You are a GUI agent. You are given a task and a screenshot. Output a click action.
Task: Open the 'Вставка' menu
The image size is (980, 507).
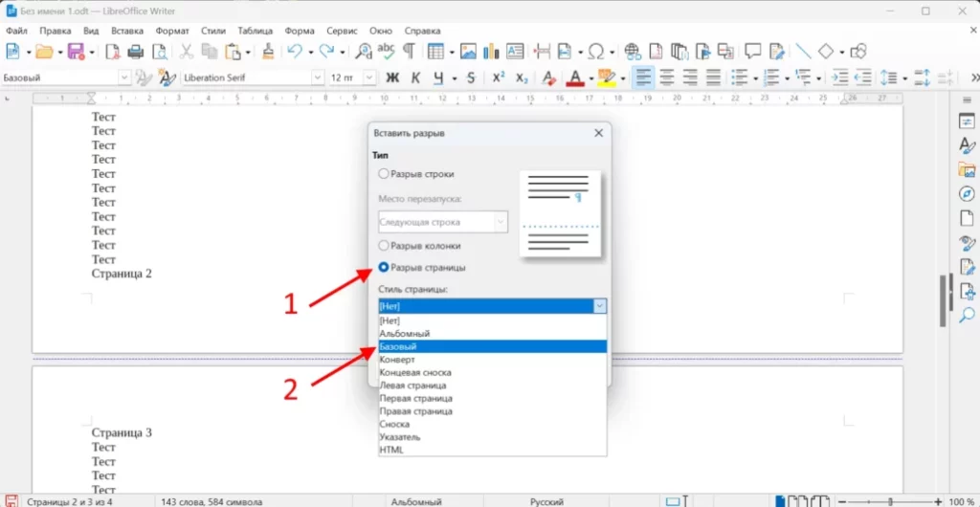(127, 31)
